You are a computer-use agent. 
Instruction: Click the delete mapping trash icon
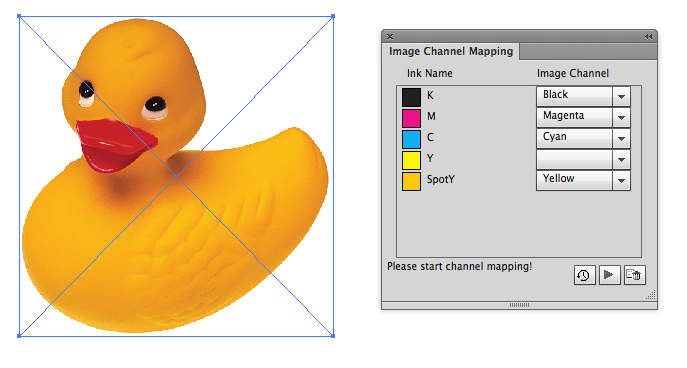click(x=634, y=275)
